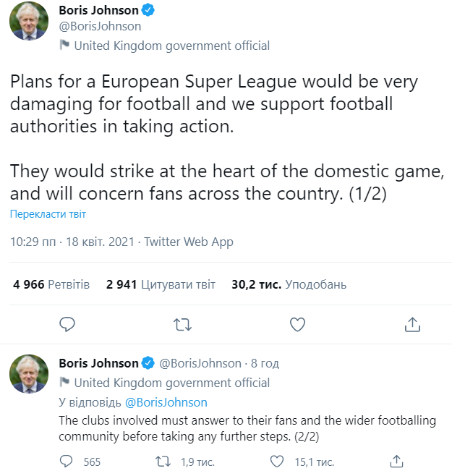This screenshot has height=476, width=452.
Task: Like the (2/2) follow-up tweet
Action: coord(277,462)
